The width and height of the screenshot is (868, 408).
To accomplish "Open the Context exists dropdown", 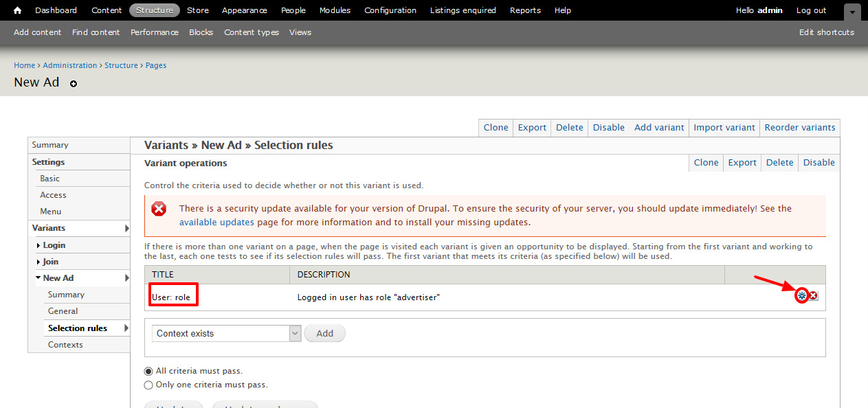I will (x=226, y=333).
